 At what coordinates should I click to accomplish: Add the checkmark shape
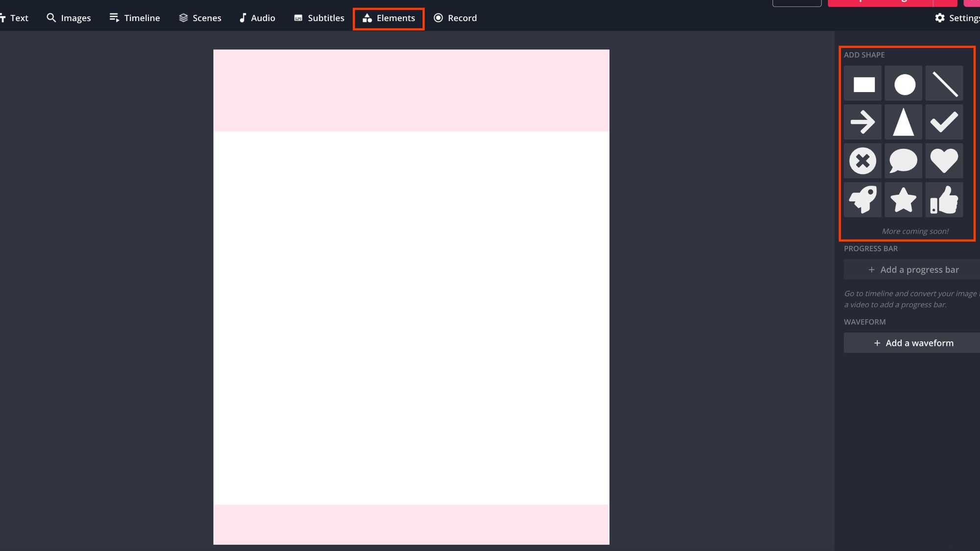coord(944,122)
